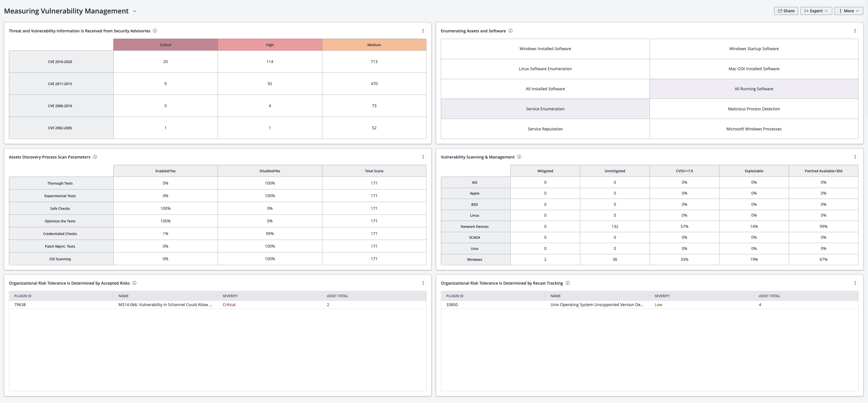Expand the dashboard title dropdown chevron
Viewport: 868px width, 403px height.
135,11
